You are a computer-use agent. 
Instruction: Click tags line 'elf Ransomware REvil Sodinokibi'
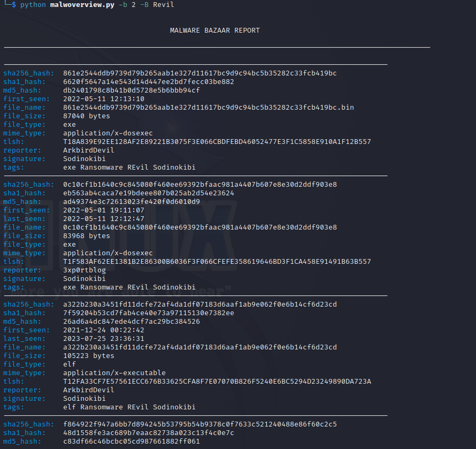click(129, 407)
